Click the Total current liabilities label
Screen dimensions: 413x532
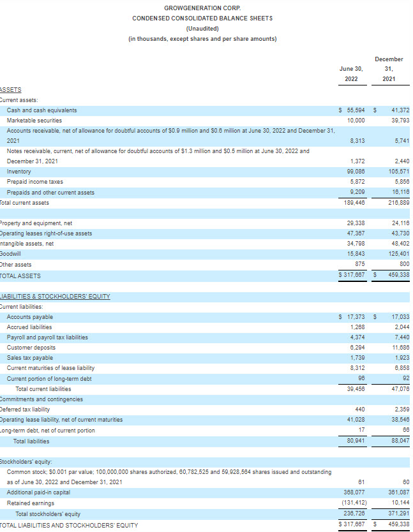43,388
